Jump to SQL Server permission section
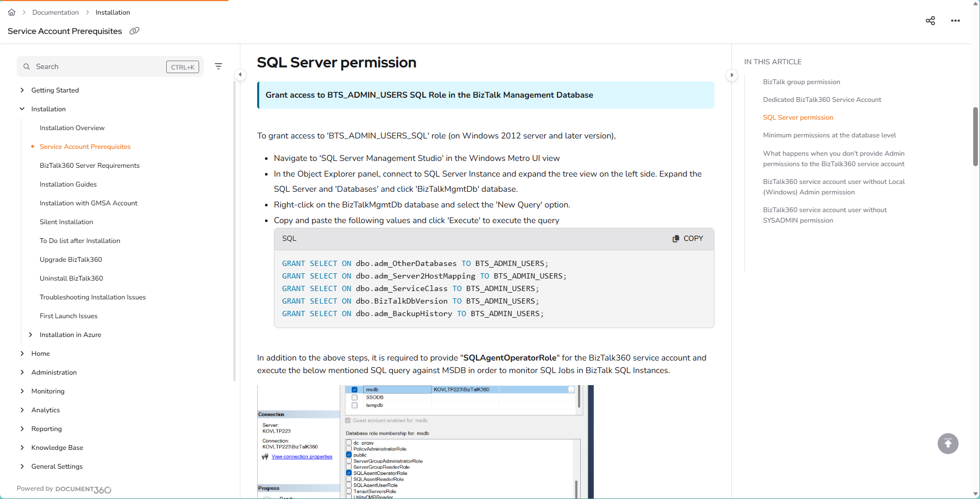The image size is (980, 499). [x=798, y=118]
